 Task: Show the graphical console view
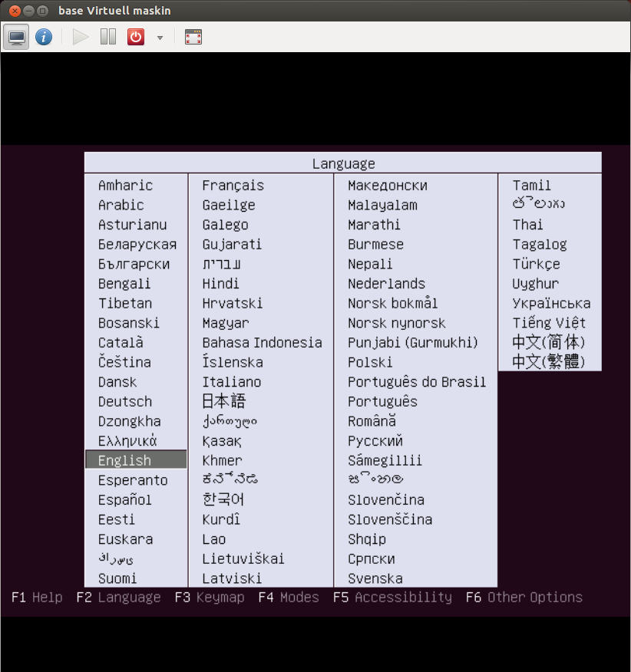point(16,37)
